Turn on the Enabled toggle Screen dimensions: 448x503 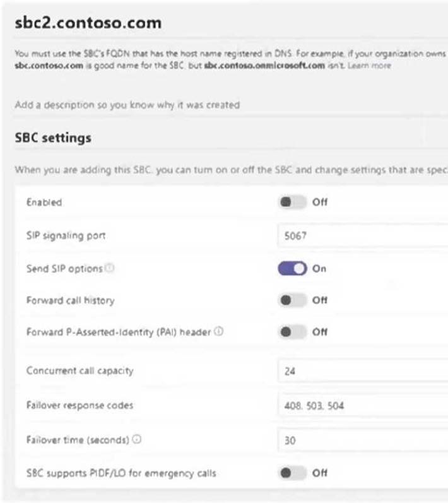[x=292, y=202]
